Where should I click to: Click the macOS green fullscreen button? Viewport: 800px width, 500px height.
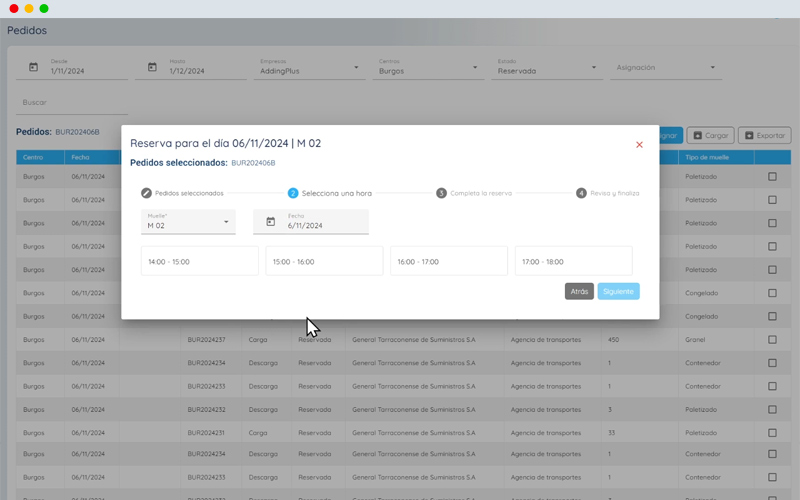pyautogui.click(x=44, y=9)
